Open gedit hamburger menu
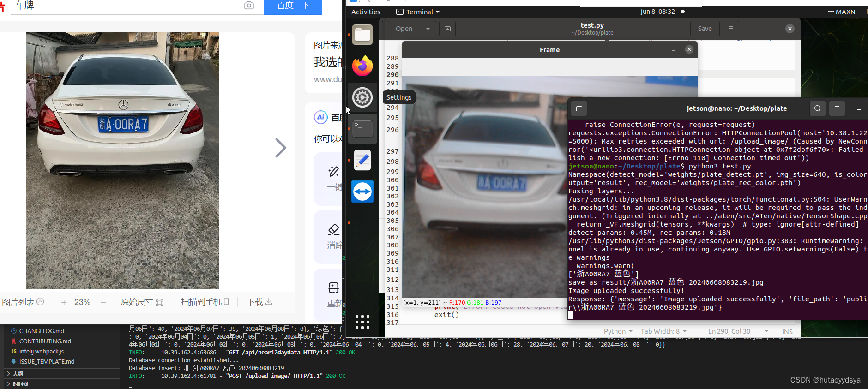The image size is (868, 389). (x=730, y=29)
